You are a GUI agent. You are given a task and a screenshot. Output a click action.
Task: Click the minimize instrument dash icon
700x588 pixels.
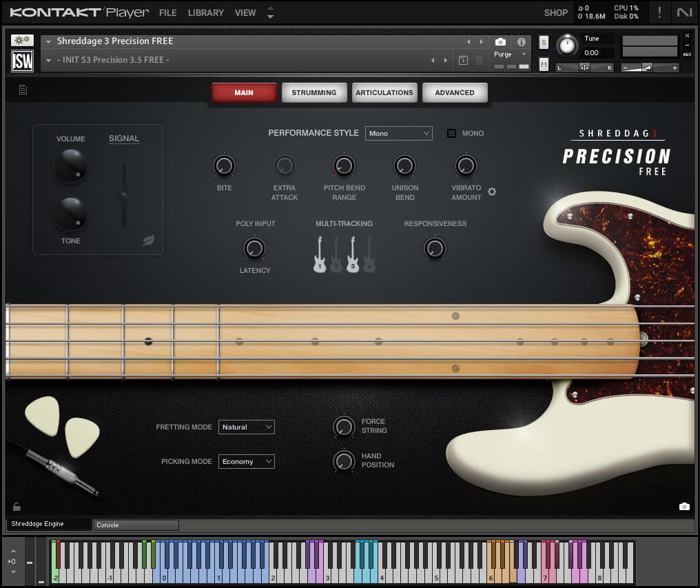pyautogui.click(x=687, y=45)
